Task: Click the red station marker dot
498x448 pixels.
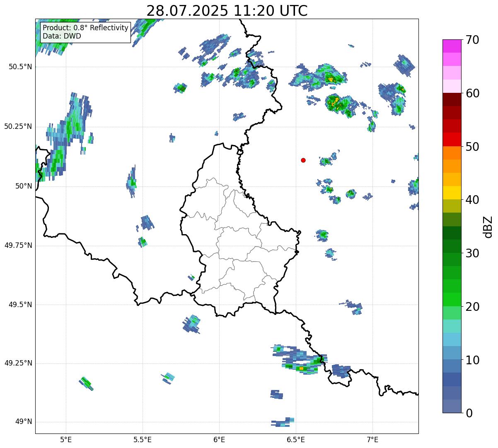Action: pyautogui.click(x=303, y=160)
